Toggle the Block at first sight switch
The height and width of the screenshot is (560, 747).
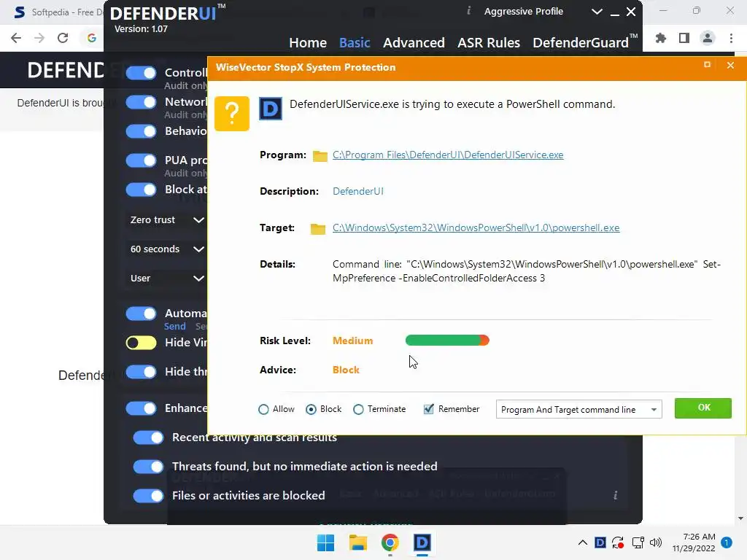[x=141, y=190]
